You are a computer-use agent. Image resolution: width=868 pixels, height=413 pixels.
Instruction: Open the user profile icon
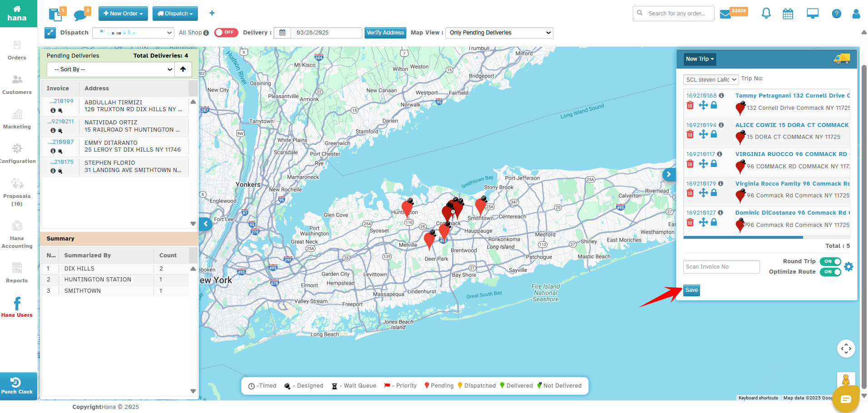click(x=856, y=14)
